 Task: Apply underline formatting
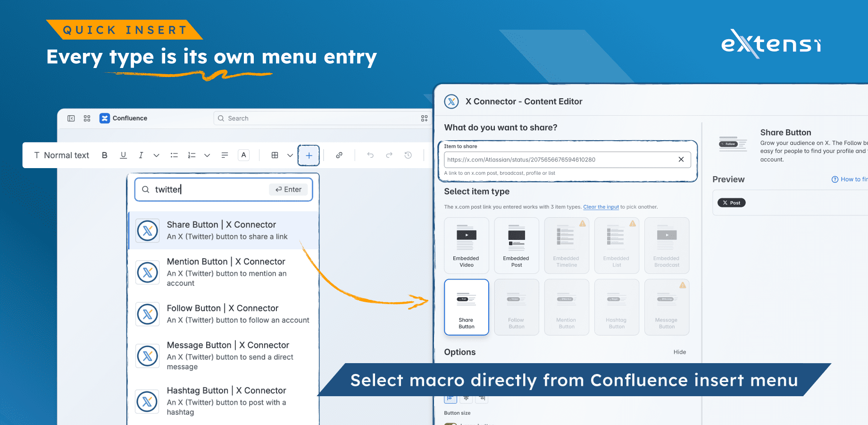point(123,155)
